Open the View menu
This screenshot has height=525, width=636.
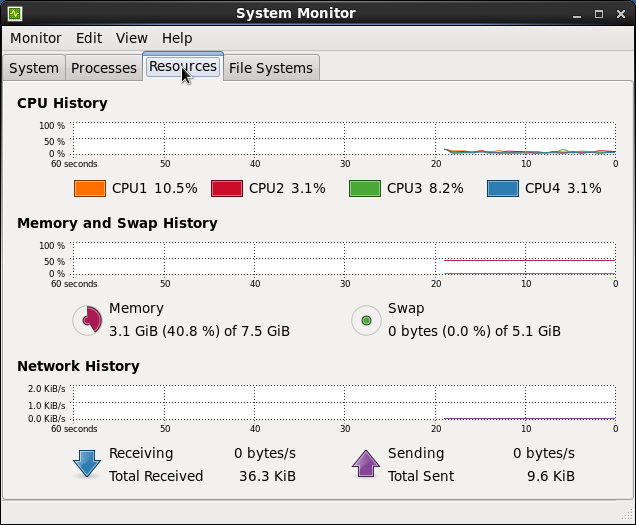[x=131, y=38]
